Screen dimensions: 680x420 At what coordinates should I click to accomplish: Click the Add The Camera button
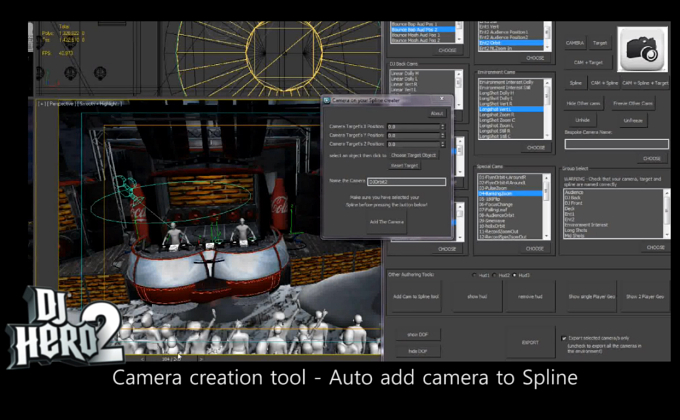point(386,222)
